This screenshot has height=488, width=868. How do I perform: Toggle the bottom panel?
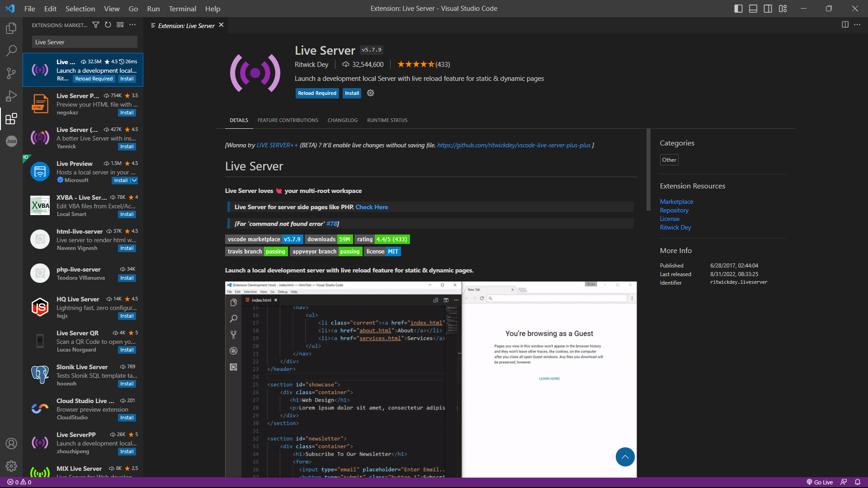753,9
